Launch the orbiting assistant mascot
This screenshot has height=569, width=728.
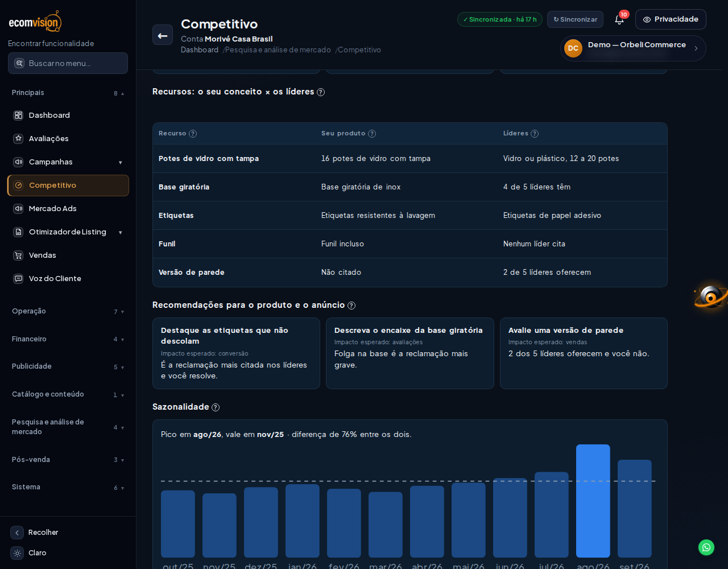pos(710,296)
